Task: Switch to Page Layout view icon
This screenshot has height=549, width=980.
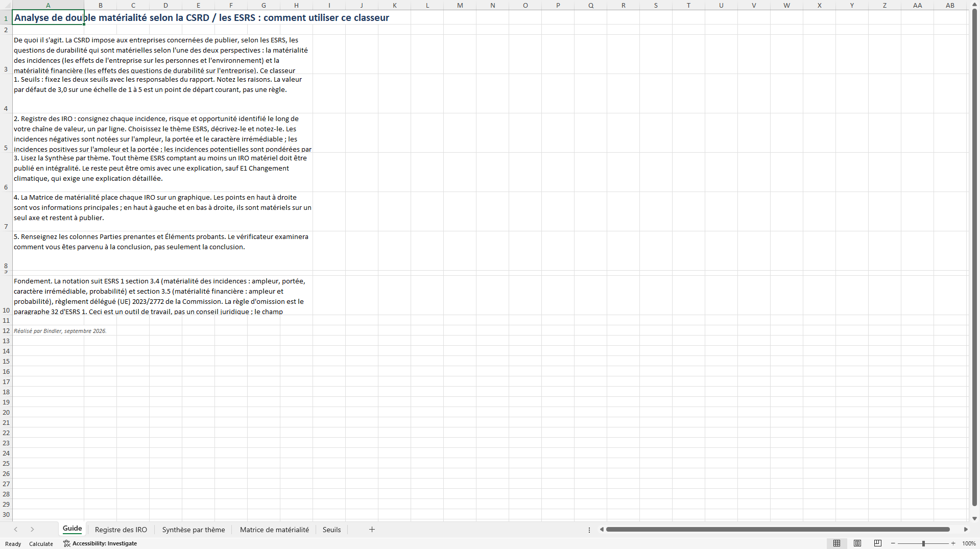Action: [x=857, y=543]
